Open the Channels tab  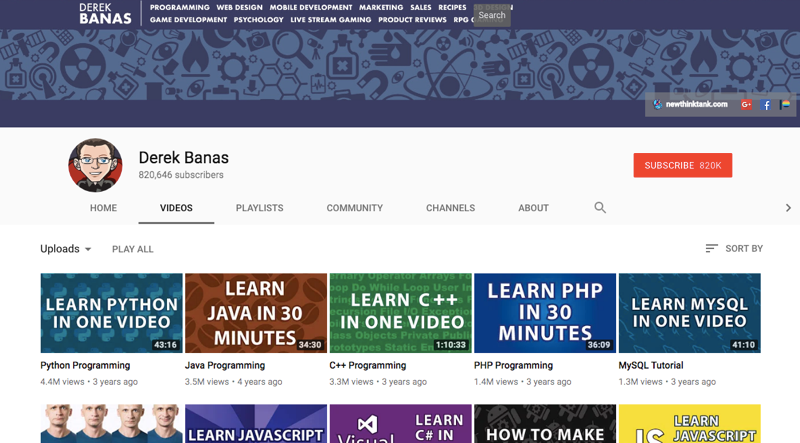451,208
